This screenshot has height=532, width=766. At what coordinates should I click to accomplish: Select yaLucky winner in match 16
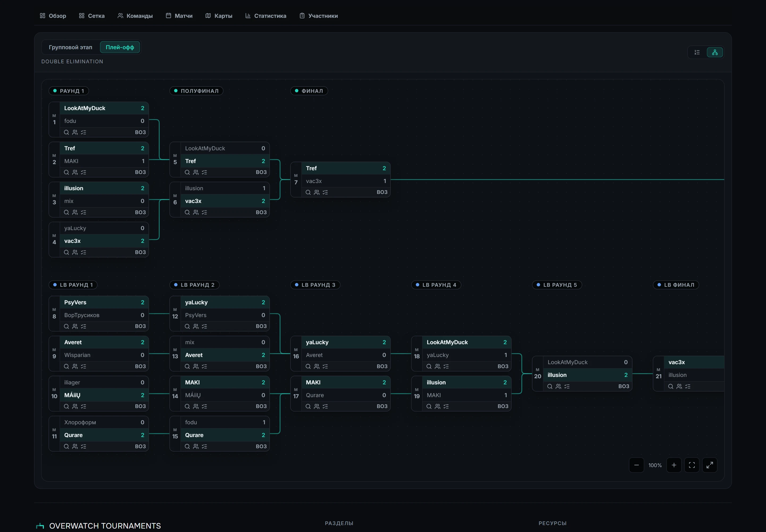coord(346,342)
